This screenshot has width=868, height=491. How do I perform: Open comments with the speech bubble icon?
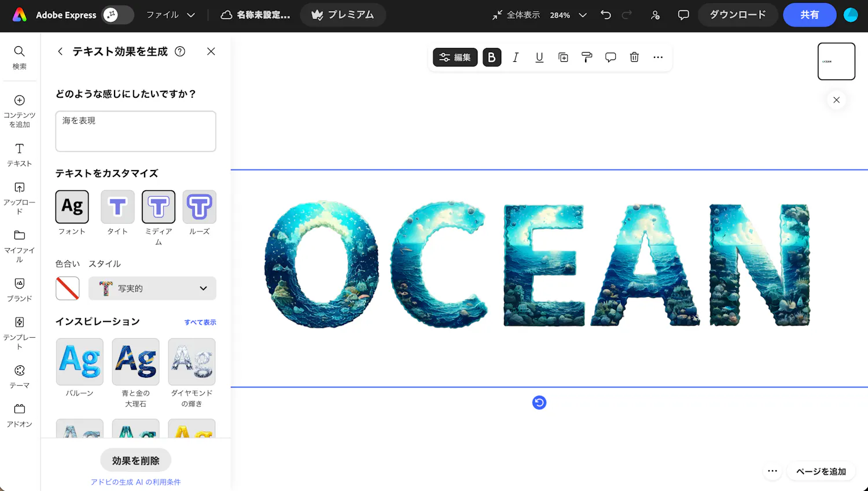pyautogui.click(x=610, y=57)
